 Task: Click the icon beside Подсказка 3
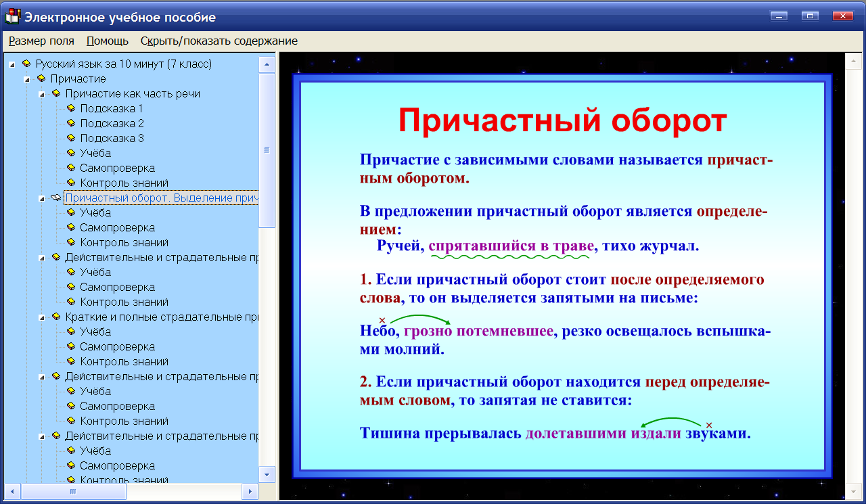(70, 138)
